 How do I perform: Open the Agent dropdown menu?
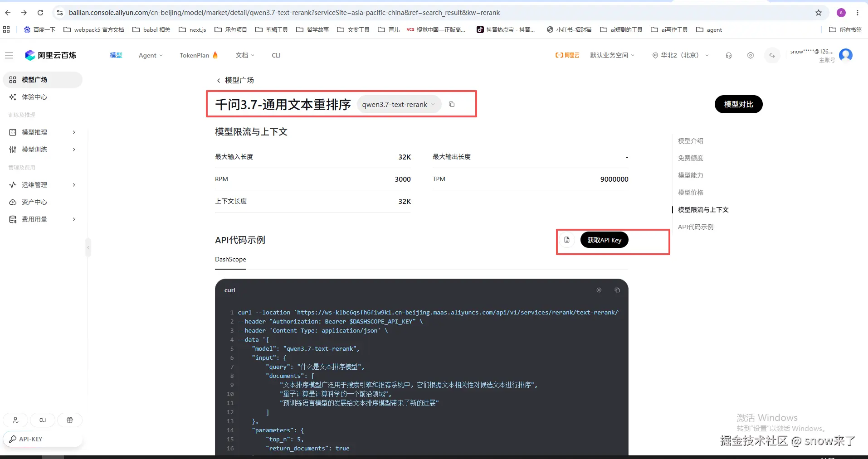pos(151,55)
